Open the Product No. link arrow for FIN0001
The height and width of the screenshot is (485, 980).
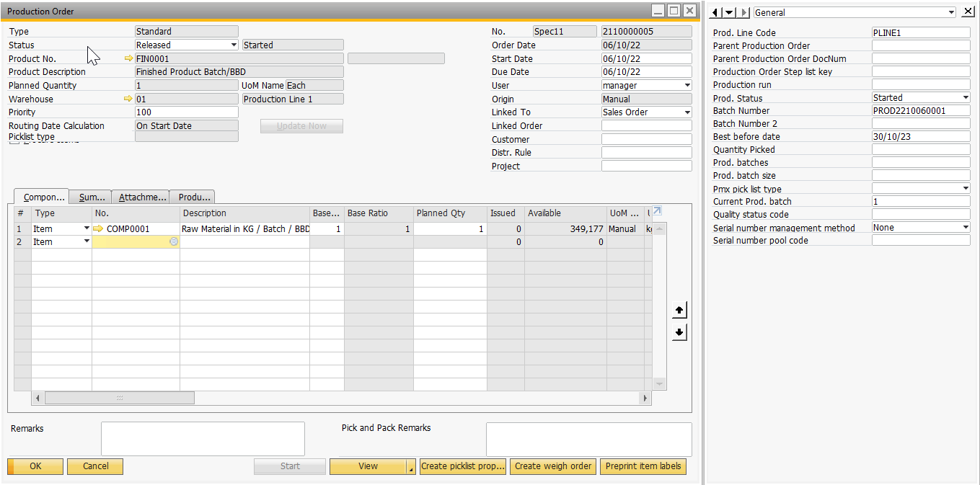pyautogui.click(x=129, y=58)
